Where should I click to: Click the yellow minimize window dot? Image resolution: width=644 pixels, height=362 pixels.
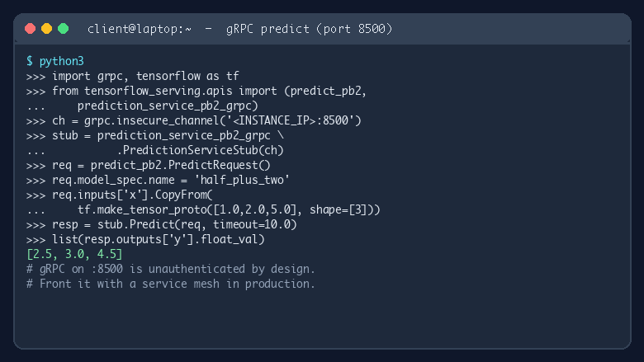(x=47, y=29)
